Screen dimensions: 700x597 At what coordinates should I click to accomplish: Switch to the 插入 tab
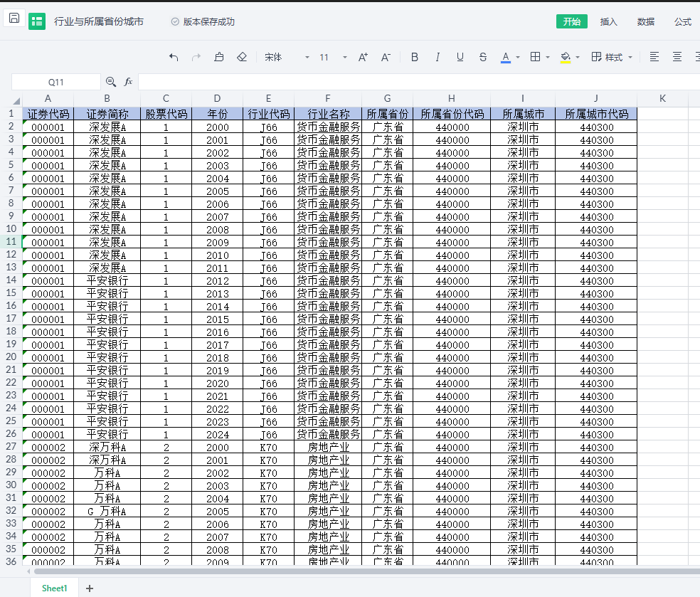point(609,21)
